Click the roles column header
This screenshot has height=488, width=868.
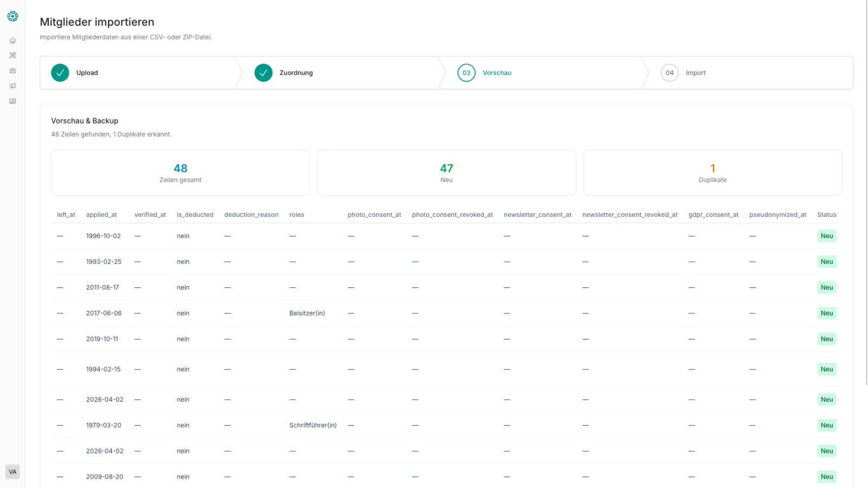(x=297, y=215)
